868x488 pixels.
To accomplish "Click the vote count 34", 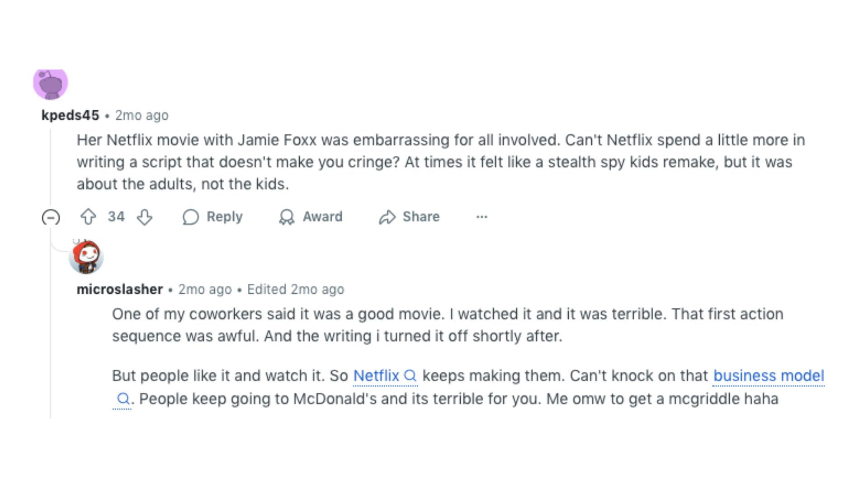I will 116,217.
